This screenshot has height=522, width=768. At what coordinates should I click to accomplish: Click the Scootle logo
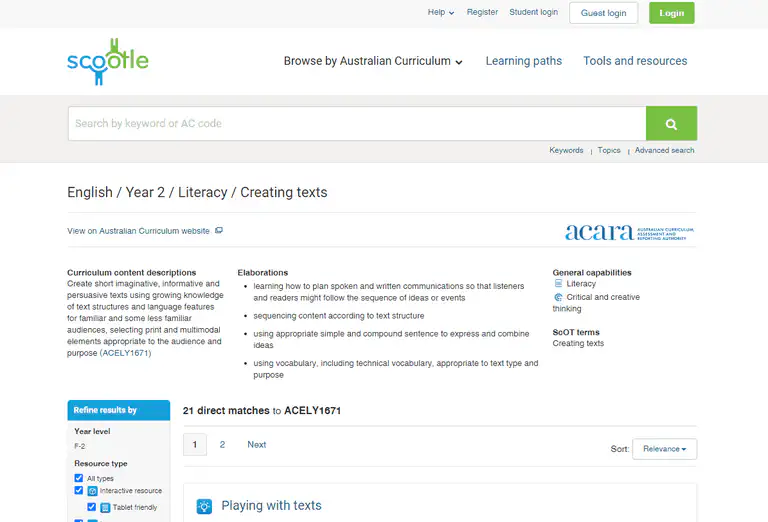pos(107,61)
